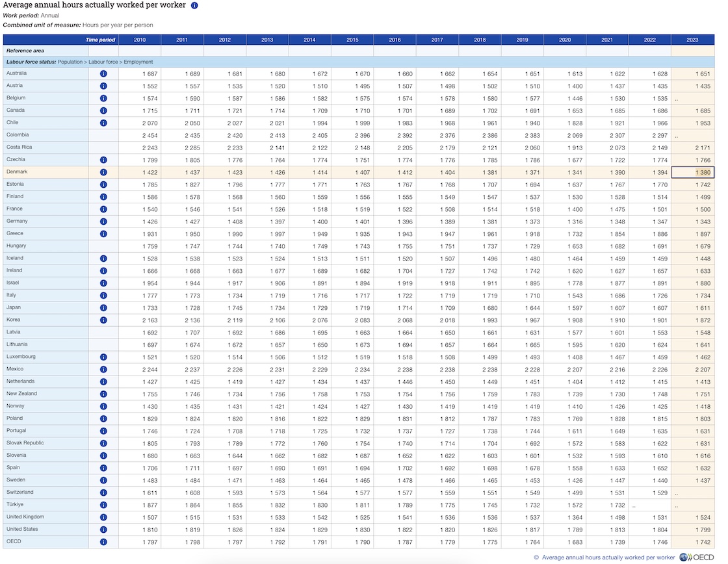Image resolution: width=728 pixels, height=564 pixels.
Task: Select the Colombia row label
Action: (18, 135)
